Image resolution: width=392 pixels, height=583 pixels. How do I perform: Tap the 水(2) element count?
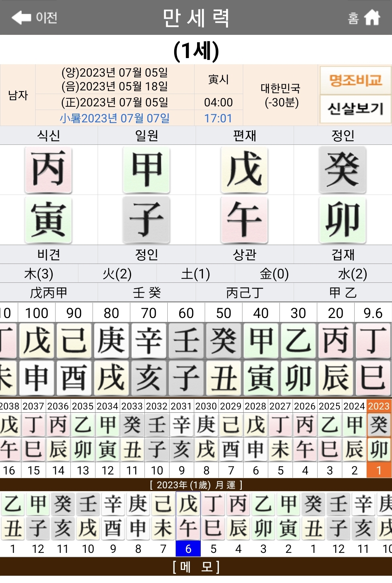click(352, 274)
